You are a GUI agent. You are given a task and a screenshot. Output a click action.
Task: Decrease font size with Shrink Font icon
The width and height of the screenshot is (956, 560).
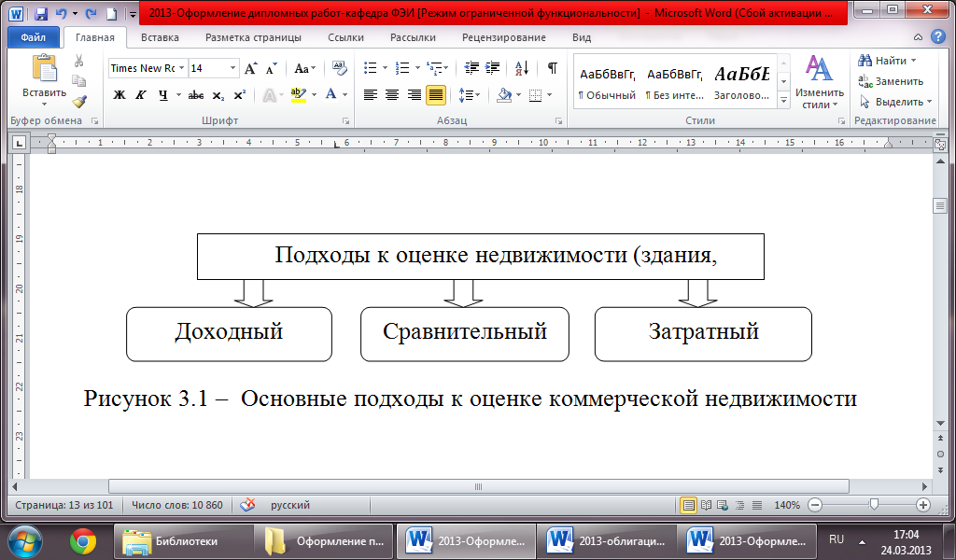click(272, 68)
